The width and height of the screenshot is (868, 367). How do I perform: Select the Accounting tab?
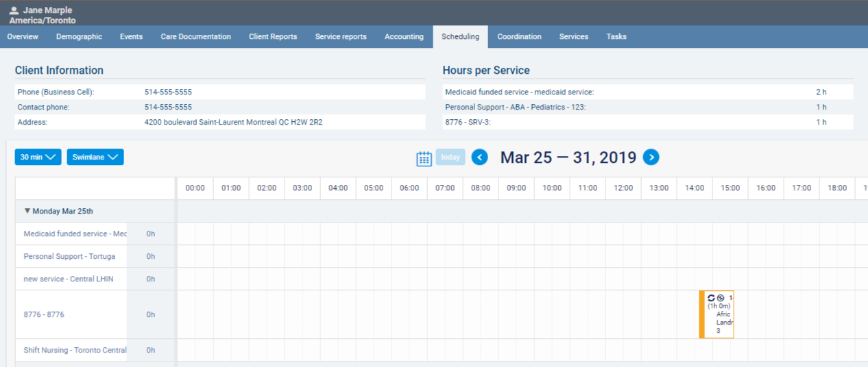pyautogui.click(x=404, y=36)
